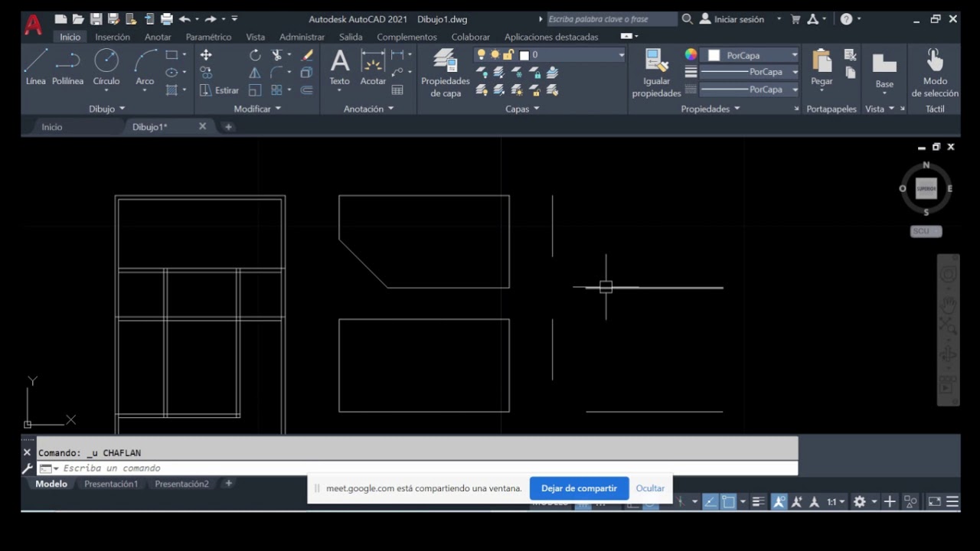Viewport: 980px width, 551px height.
Task: Insert a table from Anotación panel
Action: coord(397,90)
